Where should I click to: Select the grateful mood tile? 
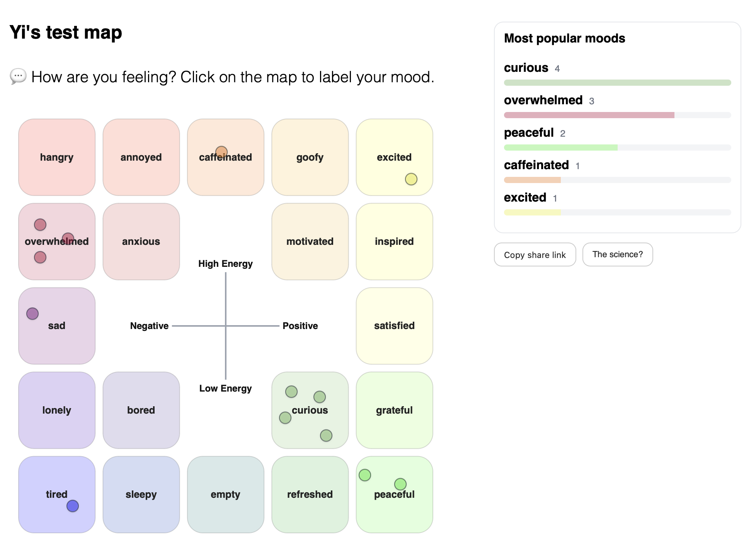[x=394, y=410]
